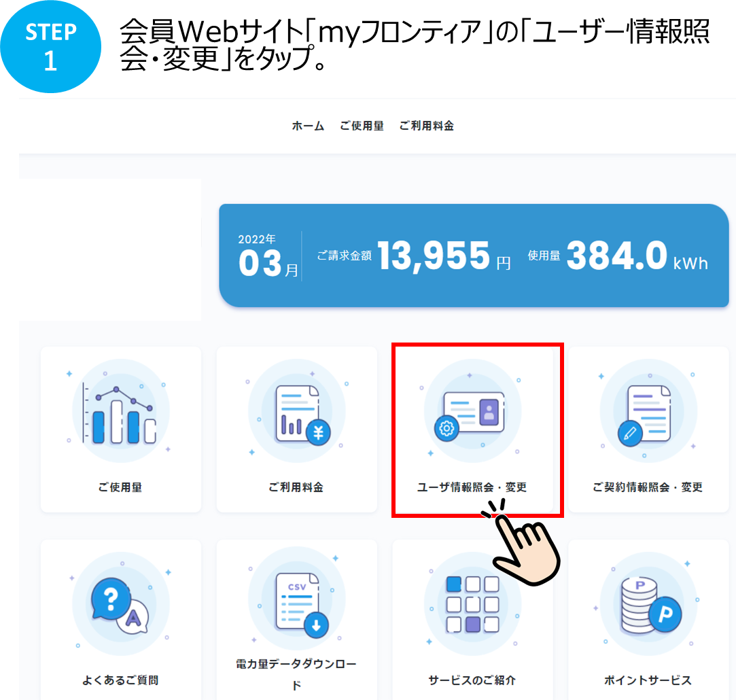Select ご使用量 in the top navigation

pyautogui.click(x=362, y=125)
